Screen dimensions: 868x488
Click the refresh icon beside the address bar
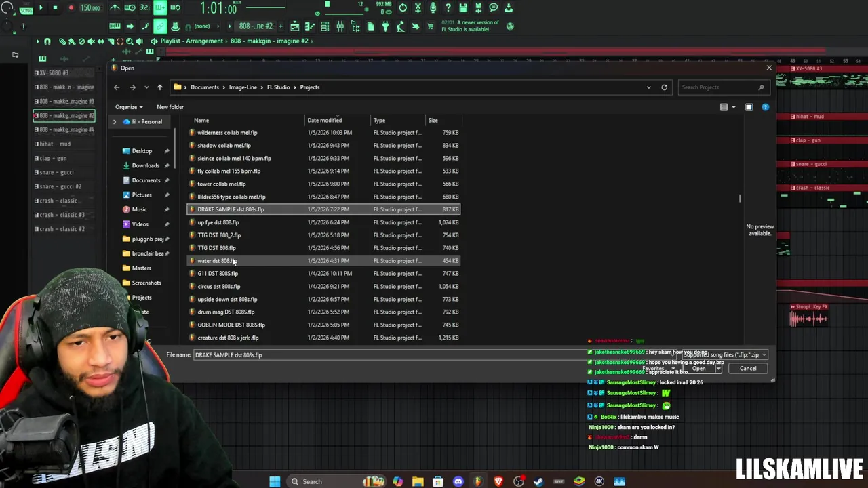pyautogui.click(x=664, y=87)
